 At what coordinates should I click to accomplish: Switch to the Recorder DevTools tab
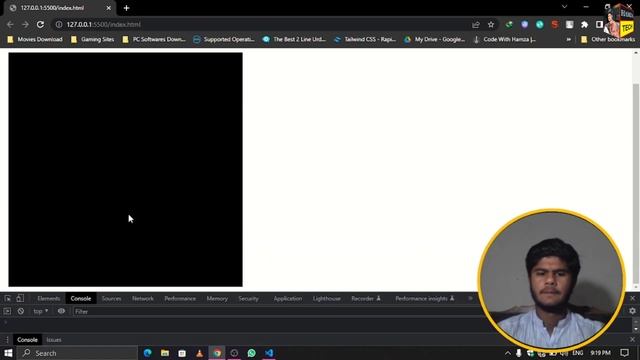coord(366,299)
